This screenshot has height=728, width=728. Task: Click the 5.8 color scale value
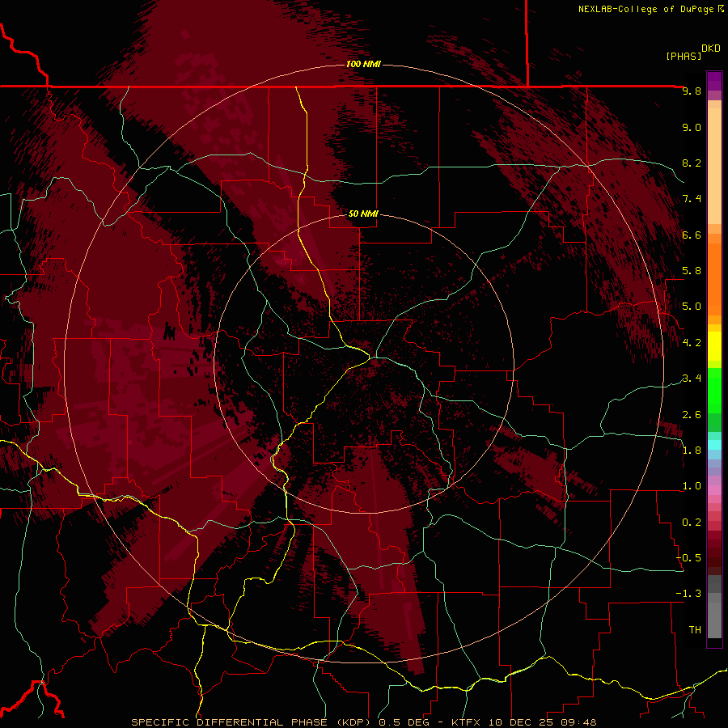click(x=692, y=271)
